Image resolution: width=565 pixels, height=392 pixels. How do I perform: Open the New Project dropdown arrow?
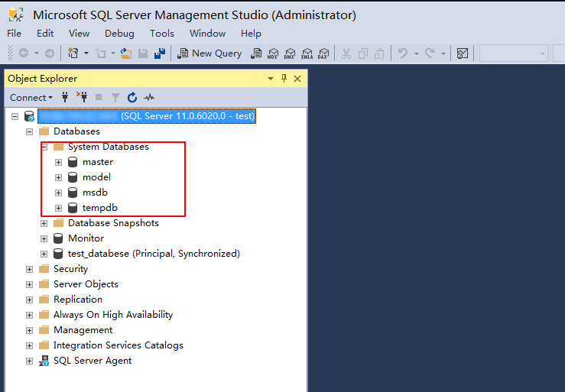click(x=86, y=53)
